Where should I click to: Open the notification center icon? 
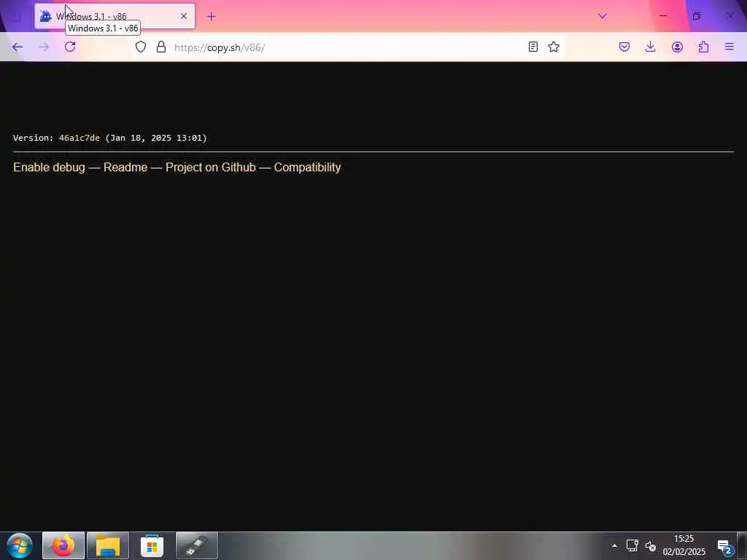[725, 547]
